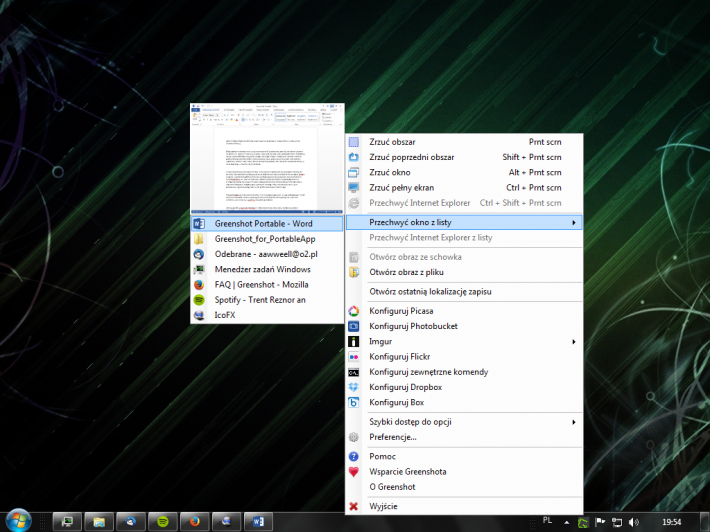Click the Thunderbird icon beside Odebrane entry
The image size is (710, 532).
(199, 254)
